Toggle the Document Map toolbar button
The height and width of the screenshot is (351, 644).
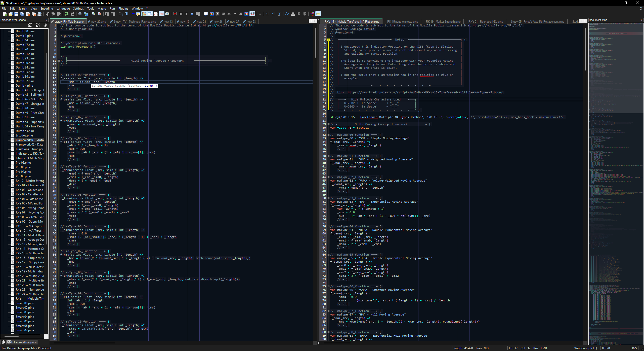[x=144, y=14]
